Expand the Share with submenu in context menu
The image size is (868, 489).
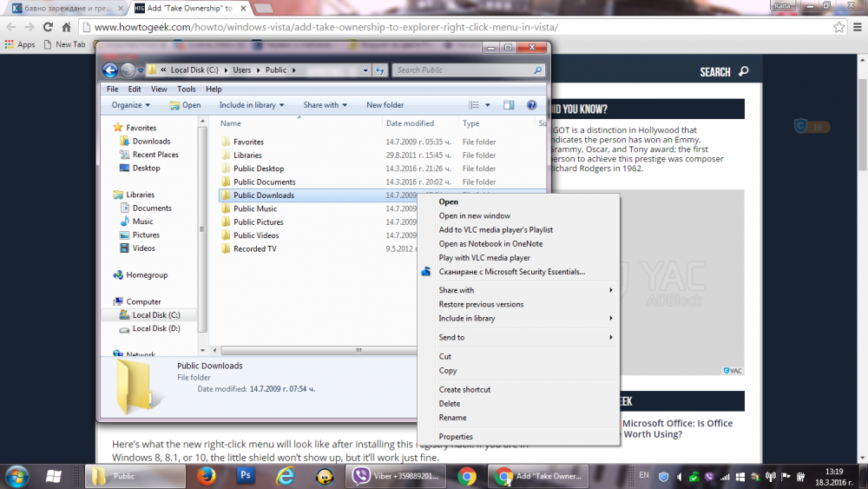519,290
